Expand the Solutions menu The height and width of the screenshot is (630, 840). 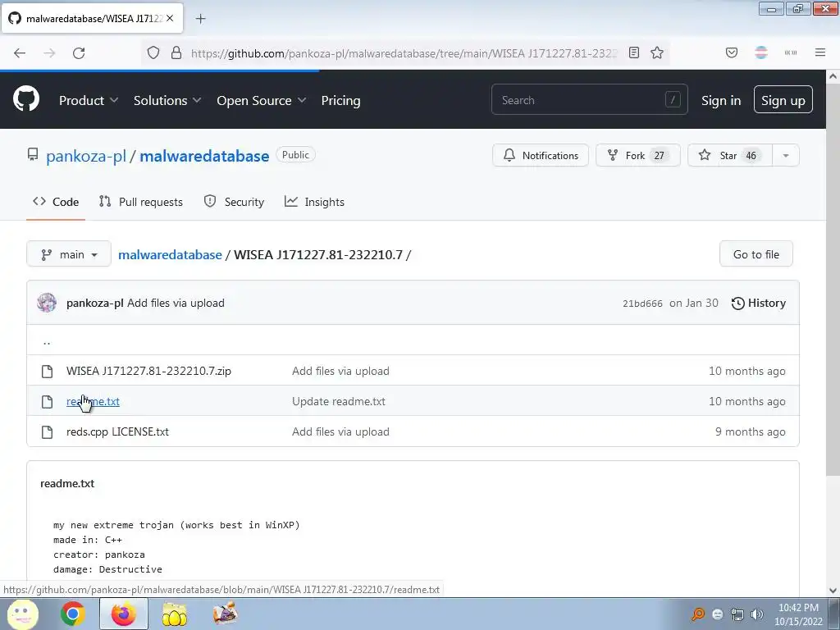167,100
